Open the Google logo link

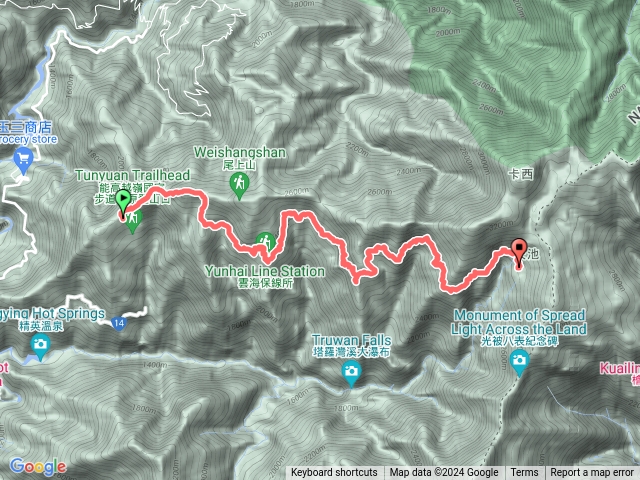point(38,466)
